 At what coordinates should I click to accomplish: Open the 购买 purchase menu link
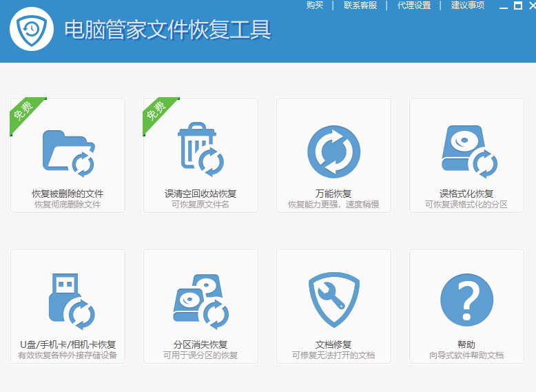click(315, 6)
